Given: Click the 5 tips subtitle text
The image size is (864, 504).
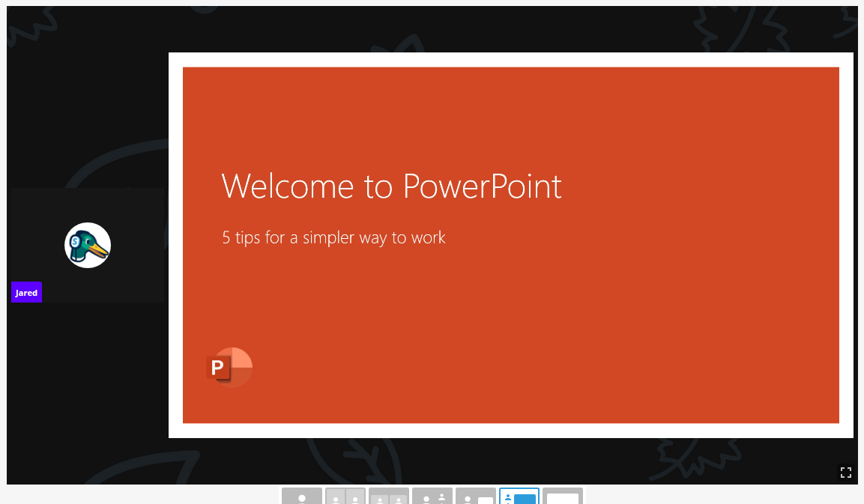Looking at the screenshot, I should pos(333,237).
